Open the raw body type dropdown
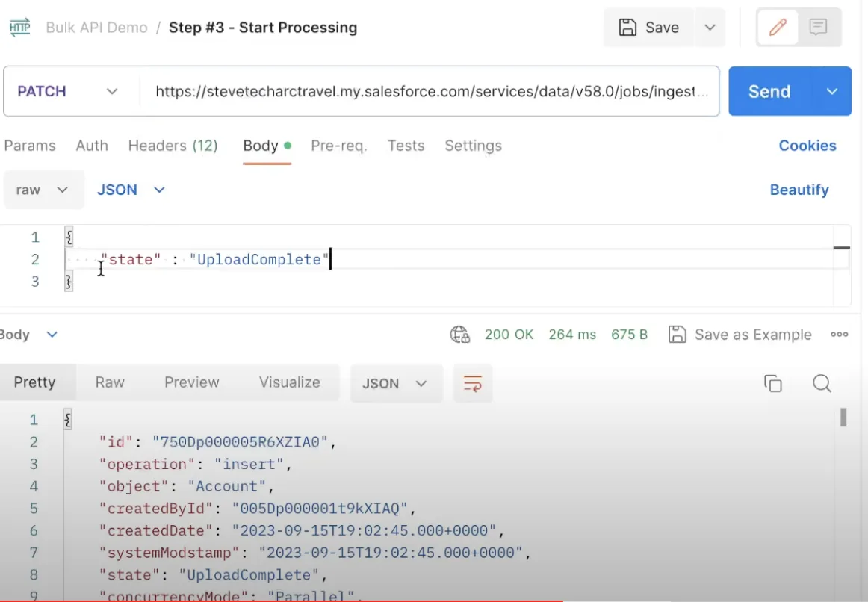This screenshot has width=868, height=602. point(43,190)
